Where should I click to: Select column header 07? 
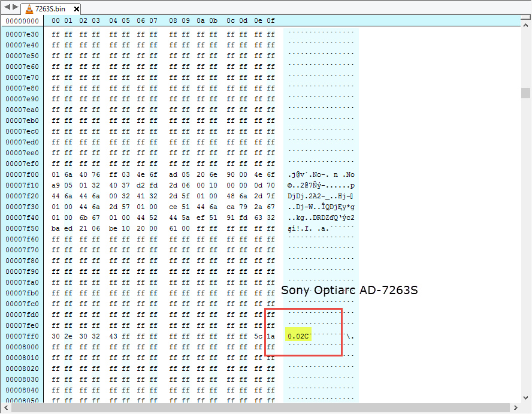[153, 21]
